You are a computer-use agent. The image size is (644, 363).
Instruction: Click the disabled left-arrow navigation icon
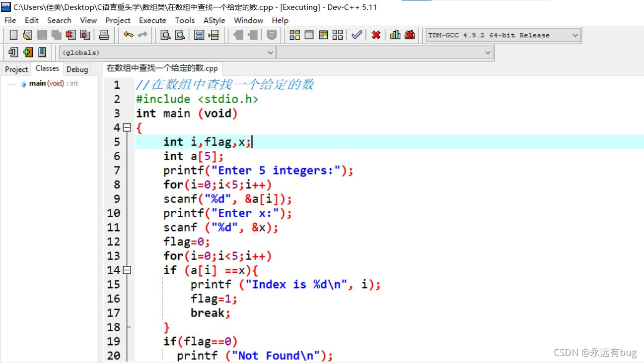238,35
